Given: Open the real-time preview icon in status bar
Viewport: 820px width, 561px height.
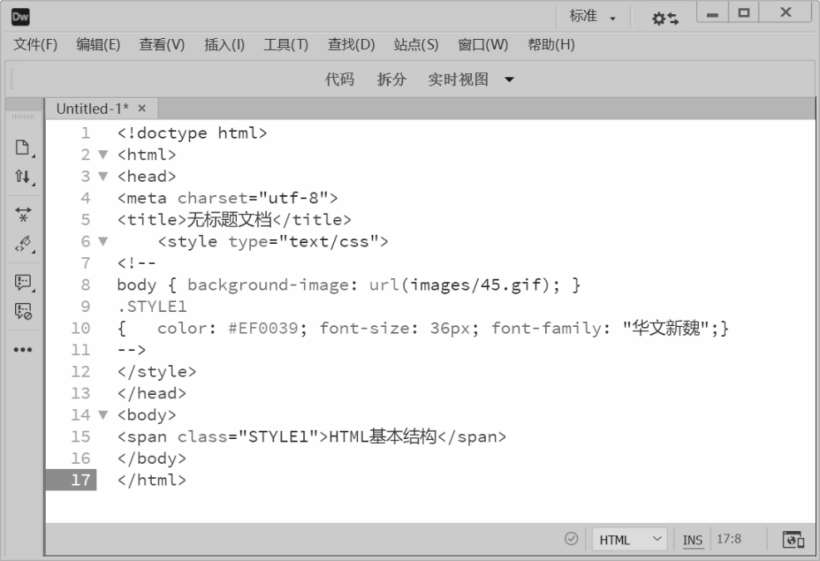Looking at the screenshot, I should point(793,539).
